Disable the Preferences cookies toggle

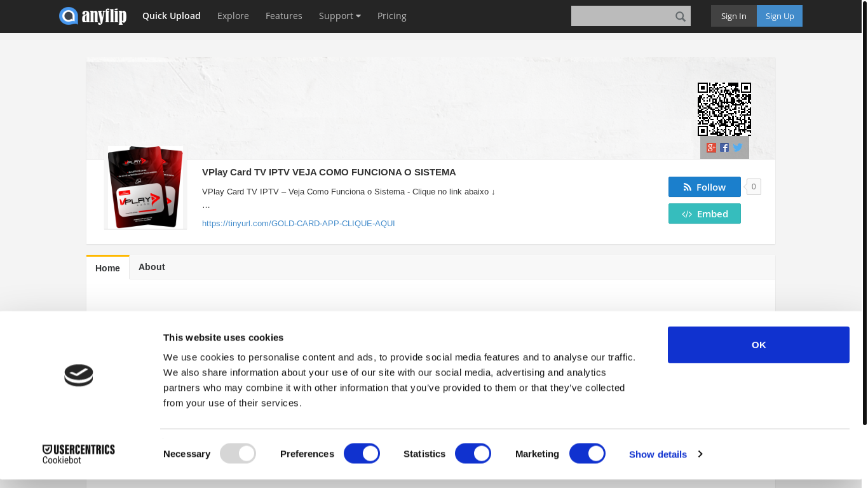(362, 454)
